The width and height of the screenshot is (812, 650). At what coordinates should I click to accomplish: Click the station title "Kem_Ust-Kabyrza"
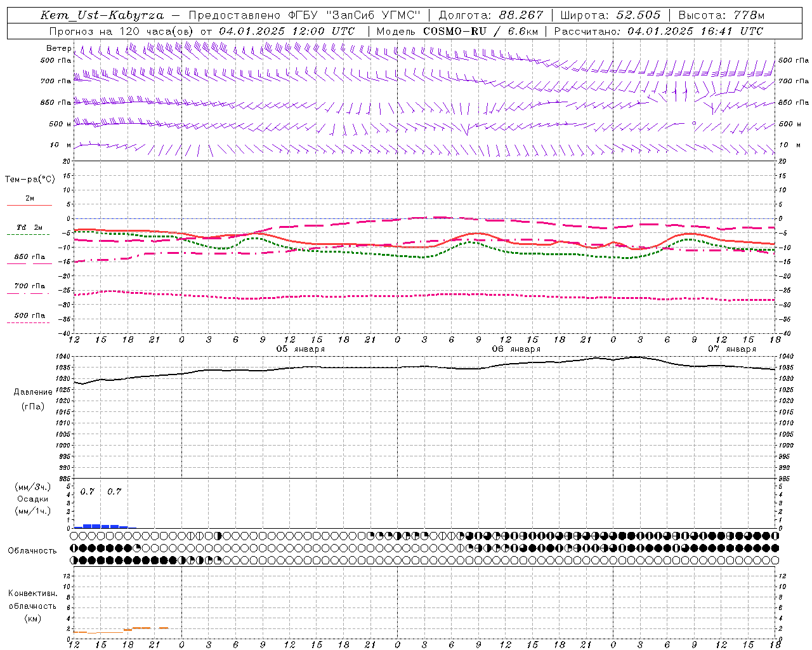point(102,15)
